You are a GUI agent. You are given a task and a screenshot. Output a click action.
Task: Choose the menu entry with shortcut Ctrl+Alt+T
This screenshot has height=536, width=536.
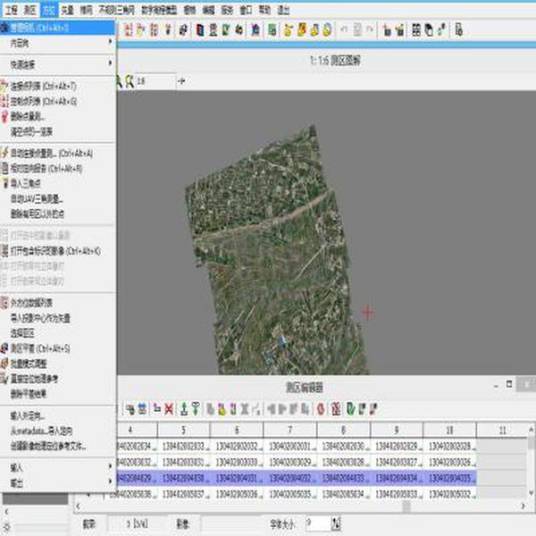[x=57, y=86]
